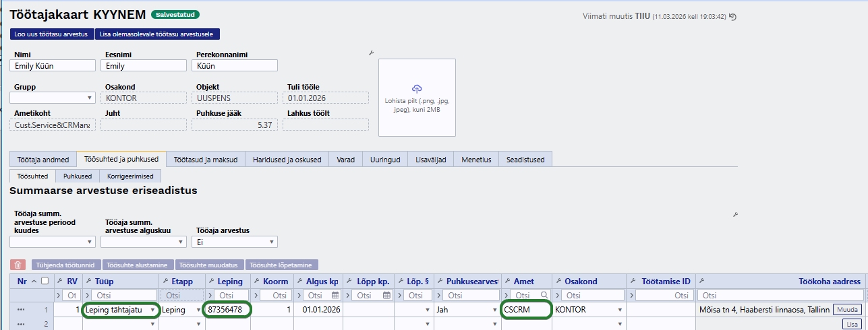
Task: Click into the Eesnimi input field
Action: pos(143,66)
